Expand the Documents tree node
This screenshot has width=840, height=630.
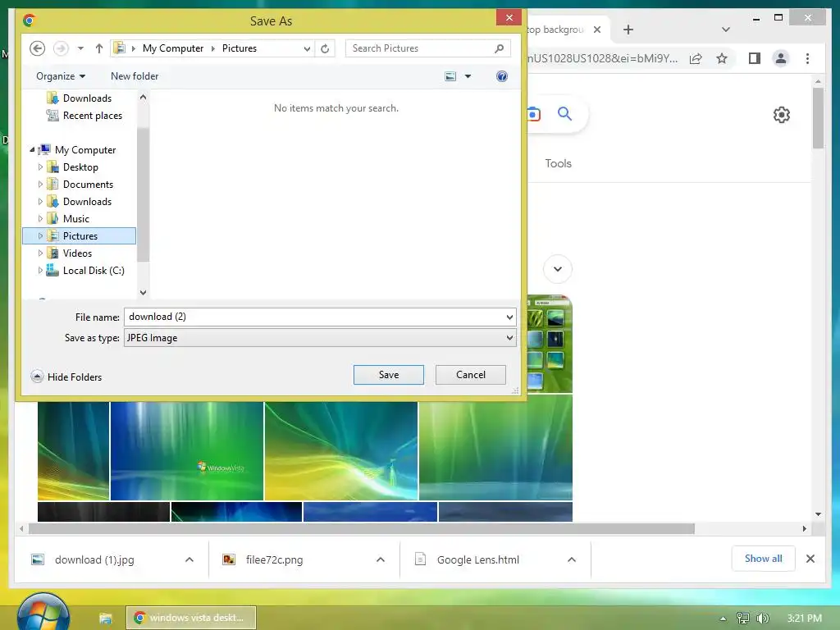coord(40,185)
